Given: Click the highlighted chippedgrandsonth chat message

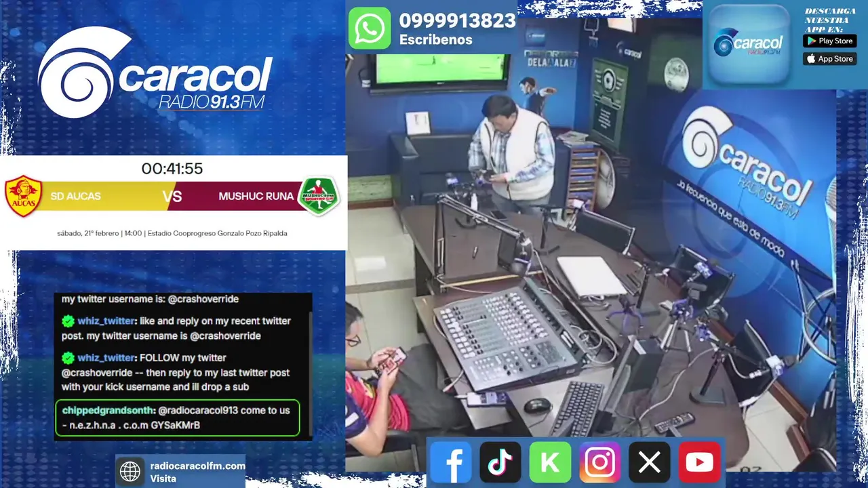Looking at the screenshot, I should click(x=177, y=418).
